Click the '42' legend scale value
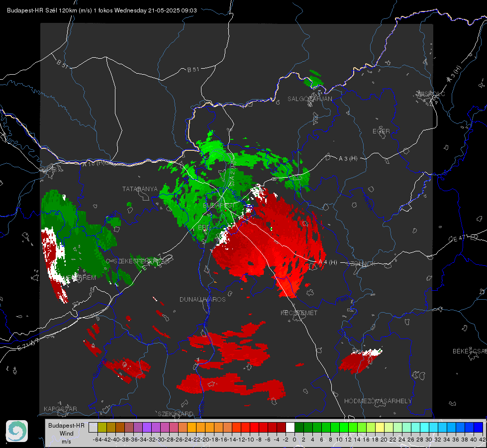The height and width of the screenshot is (448, 487). point(483,440)
